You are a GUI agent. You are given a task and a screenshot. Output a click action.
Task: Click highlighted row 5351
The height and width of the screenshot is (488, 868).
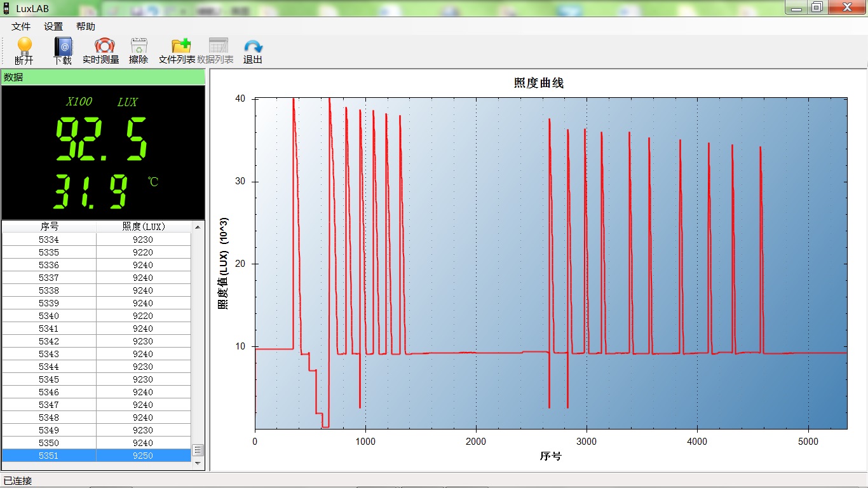pos(97,456)
